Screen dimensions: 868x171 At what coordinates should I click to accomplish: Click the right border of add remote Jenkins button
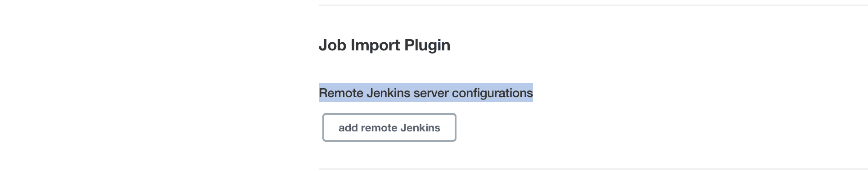click(456, 127)
